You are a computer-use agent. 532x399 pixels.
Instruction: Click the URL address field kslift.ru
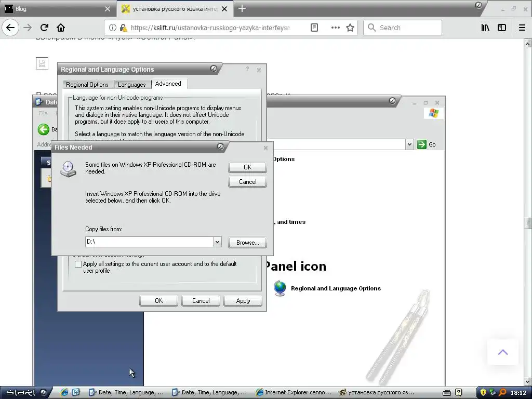[210, 28]
